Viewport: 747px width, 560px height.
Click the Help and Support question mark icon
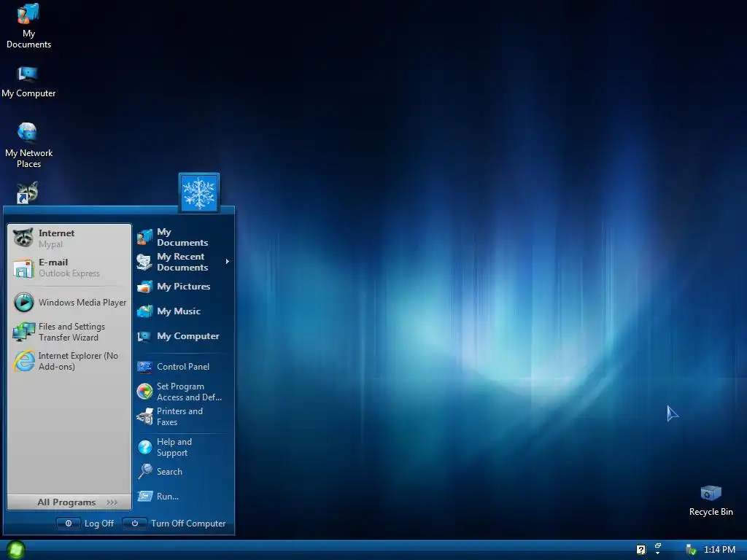click(144, 447)
